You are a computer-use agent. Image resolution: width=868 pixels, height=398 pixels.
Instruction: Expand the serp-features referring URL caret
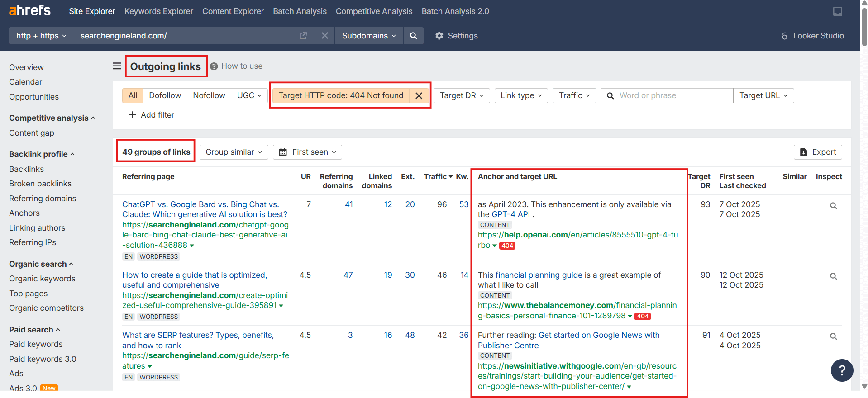point(150,366)
